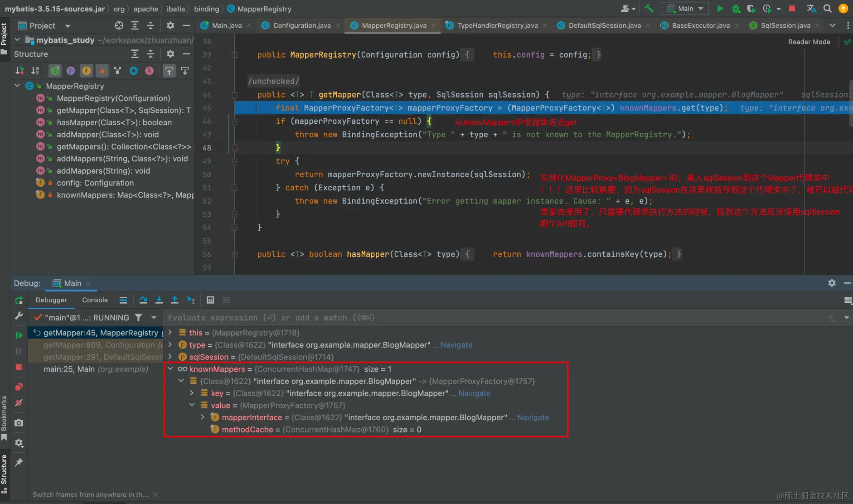Switch to Main.java editor tab
This screenshot has width=853, height=504.
click(x=226, y=25)
